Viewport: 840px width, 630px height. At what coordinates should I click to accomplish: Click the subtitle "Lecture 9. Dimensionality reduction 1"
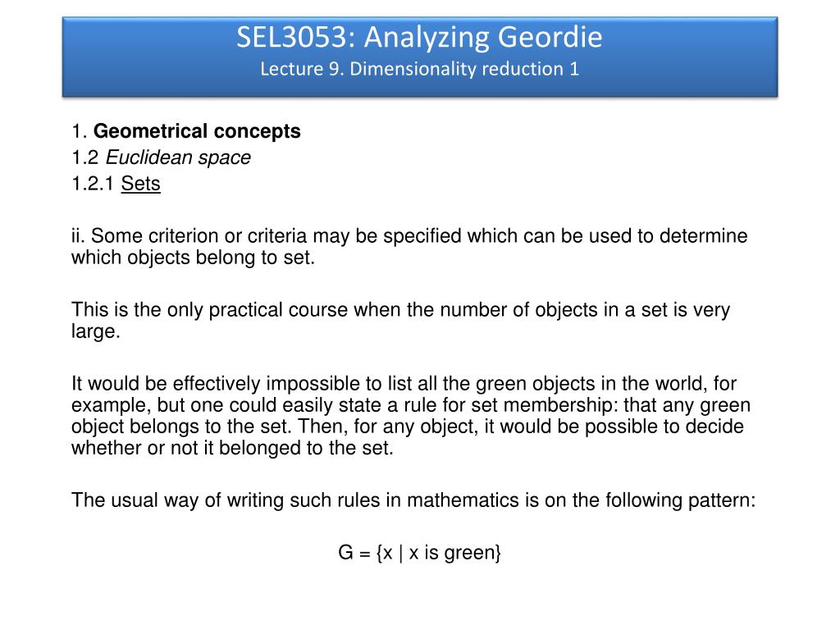click(419, 69)
